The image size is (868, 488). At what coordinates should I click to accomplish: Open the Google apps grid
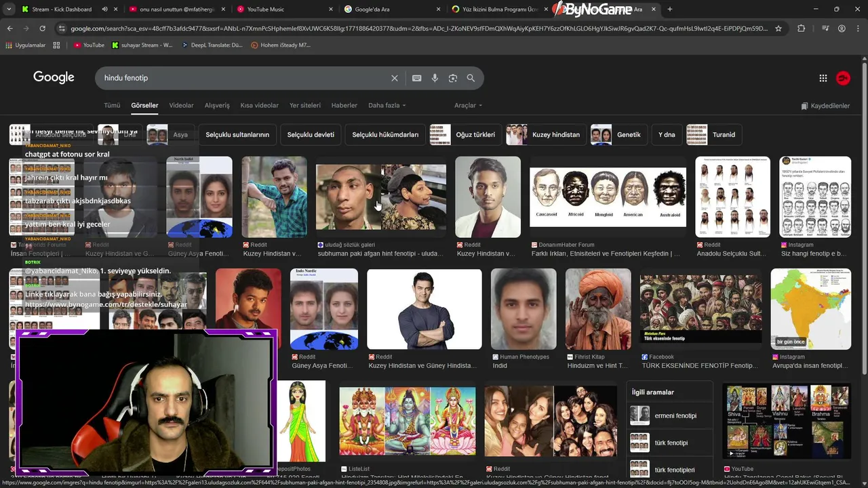(x=823, y=78)
